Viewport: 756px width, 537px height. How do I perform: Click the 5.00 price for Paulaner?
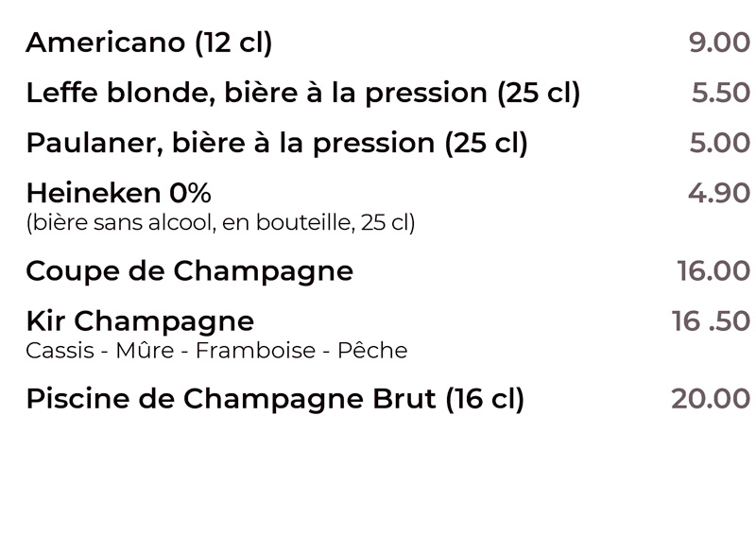pos(720,144)
